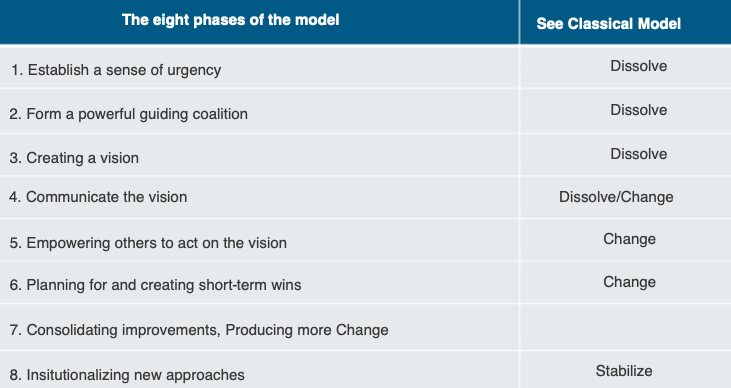Click "Change" beside Empowering others row

point(629,239)
